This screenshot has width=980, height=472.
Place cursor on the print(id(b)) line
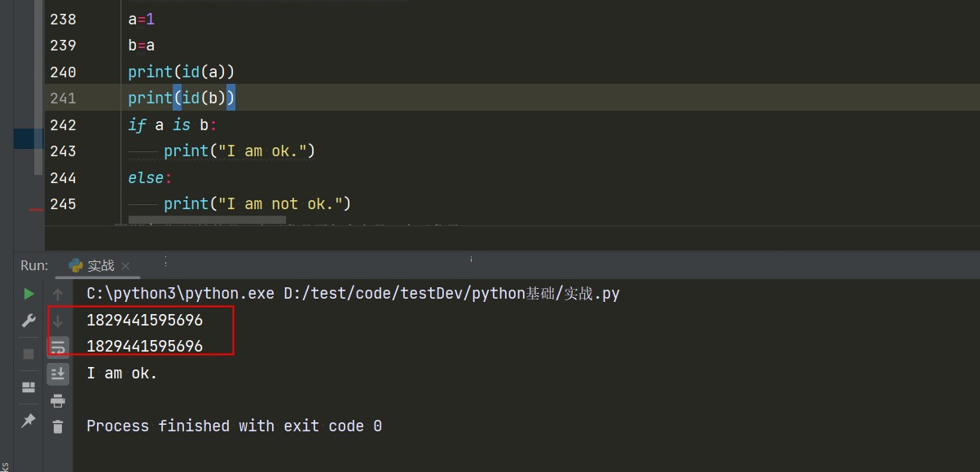pyautogui.click(x=181, y=98)
